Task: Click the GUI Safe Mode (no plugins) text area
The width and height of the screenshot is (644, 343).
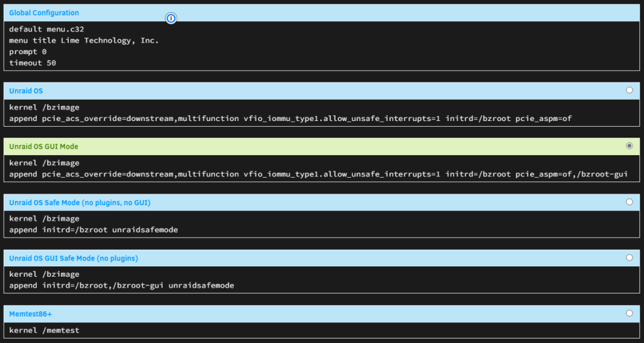Action: coord(321,280)
